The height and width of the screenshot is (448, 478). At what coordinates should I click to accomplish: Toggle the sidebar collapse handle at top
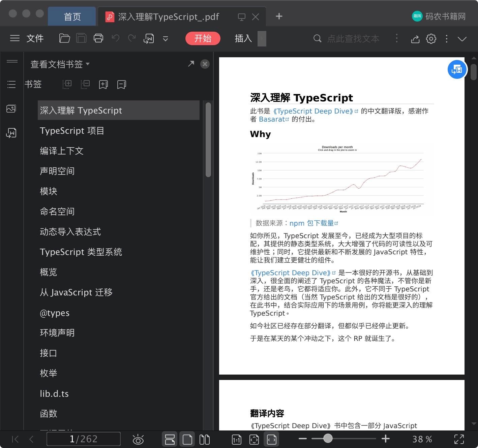(x=12, y=61)
